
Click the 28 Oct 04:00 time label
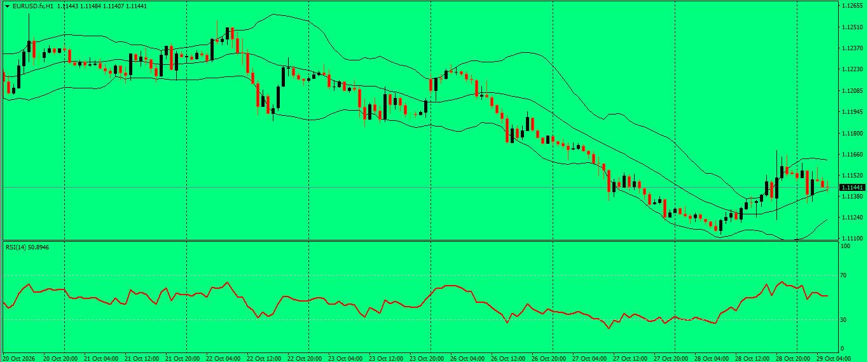(x=711, y=359)
